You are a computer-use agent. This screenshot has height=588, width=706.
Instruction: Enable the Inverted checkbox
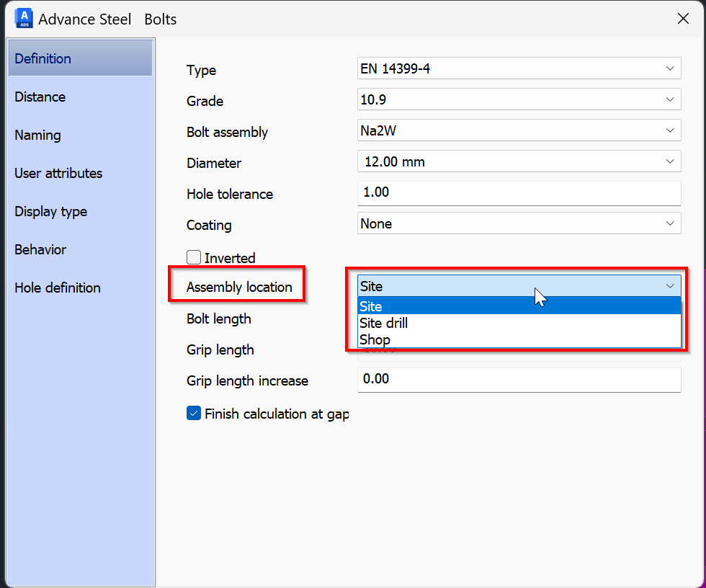pos(194,257)
